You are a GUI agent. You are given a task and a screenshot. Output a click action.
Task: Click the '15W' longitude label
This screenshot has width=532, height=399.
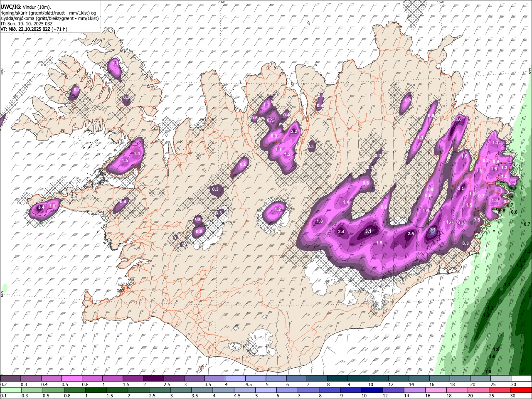point(440,2)
